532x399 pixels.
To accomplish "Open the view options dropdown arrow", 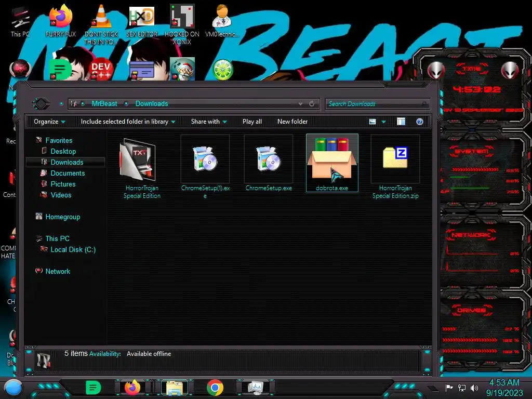I will click(x=384, y=122).
